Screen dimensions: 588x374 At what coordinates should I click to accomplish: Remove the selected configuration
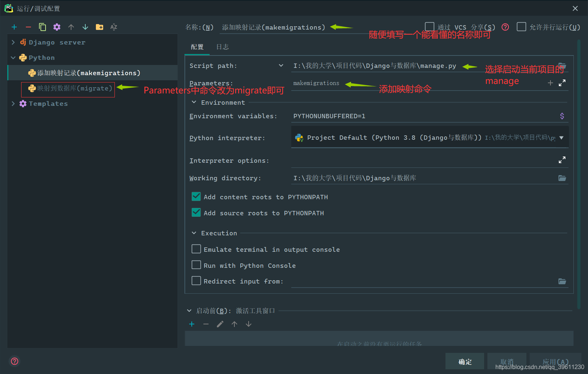click(28, 27)
